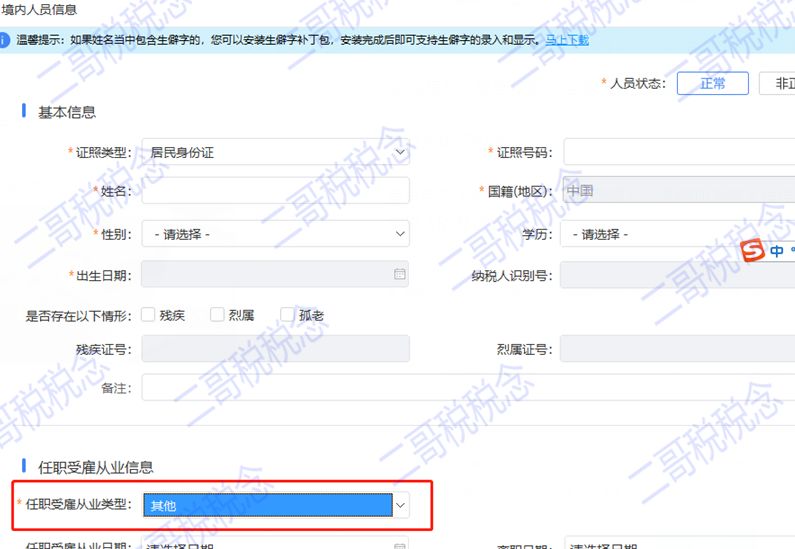Click the Sogou input method S icon

pyautogui.click(x=754, y=251)
